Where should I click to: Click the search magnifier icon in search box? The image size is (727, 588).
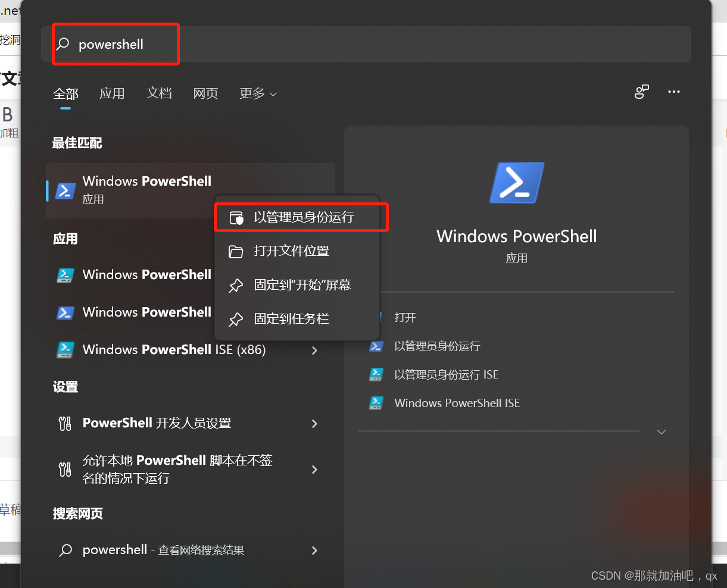coord(63,44)
